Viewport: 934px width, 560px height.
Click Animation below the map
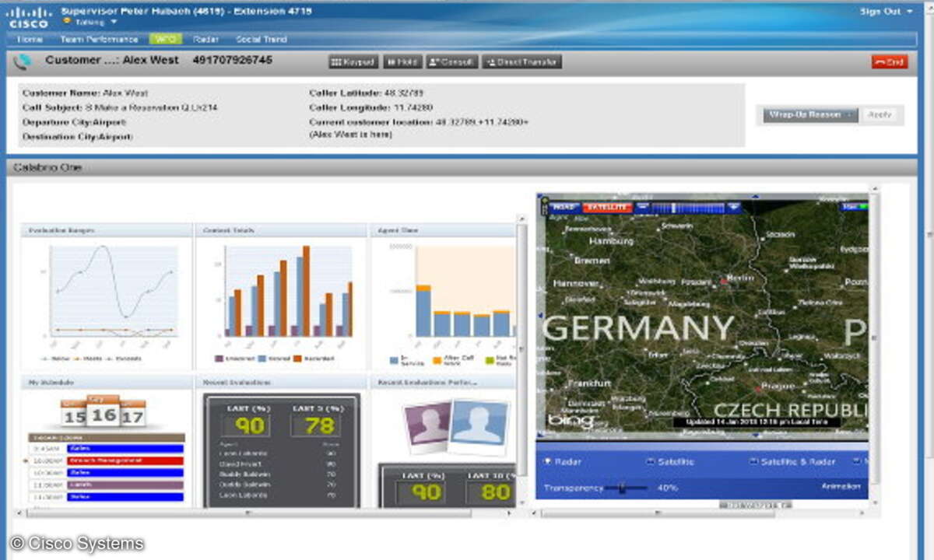click(x=841, y=487)
